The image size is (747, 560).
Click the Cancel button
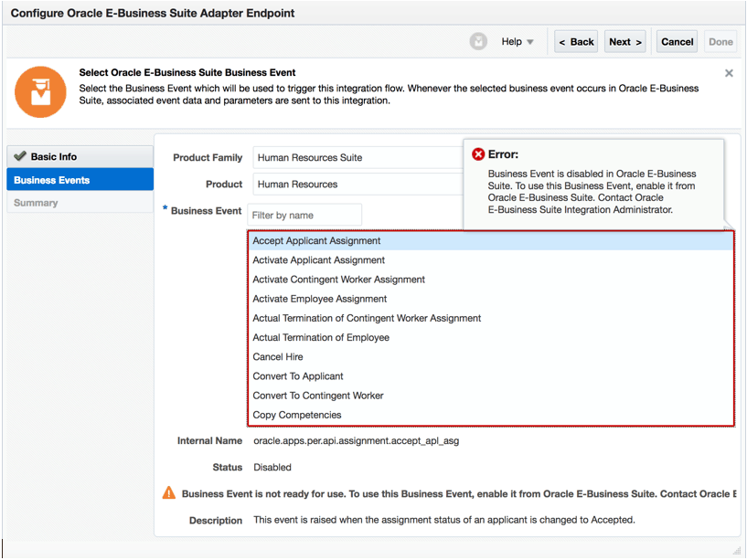pos(677,42)
